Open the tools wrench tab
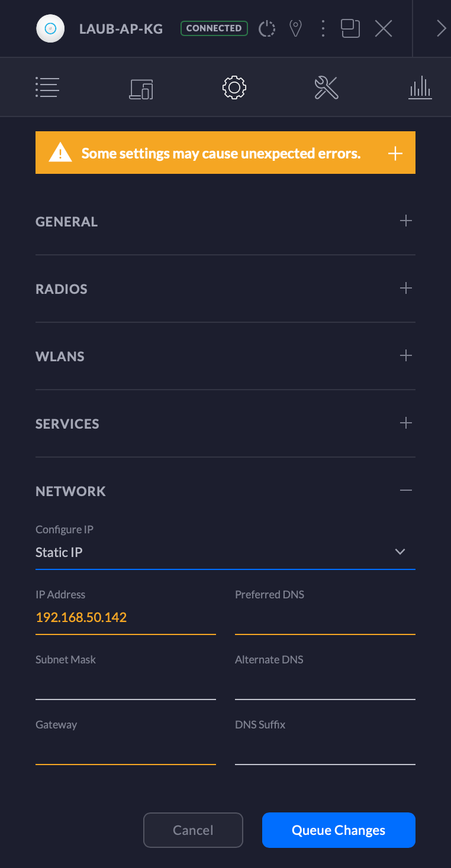The width and height of the screenshot is (451, 868). click(326, 88)
